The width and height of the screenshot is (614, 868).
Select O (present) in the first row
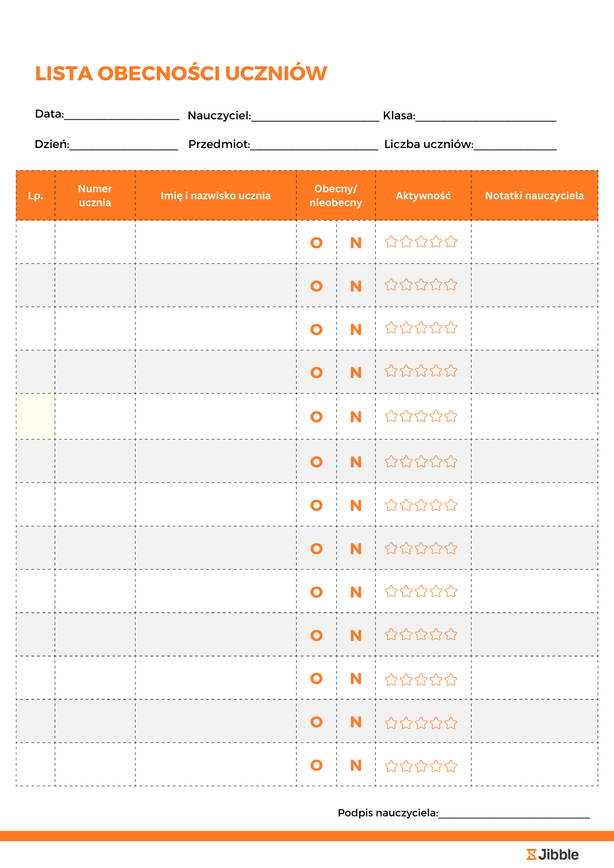pos(317,243)
